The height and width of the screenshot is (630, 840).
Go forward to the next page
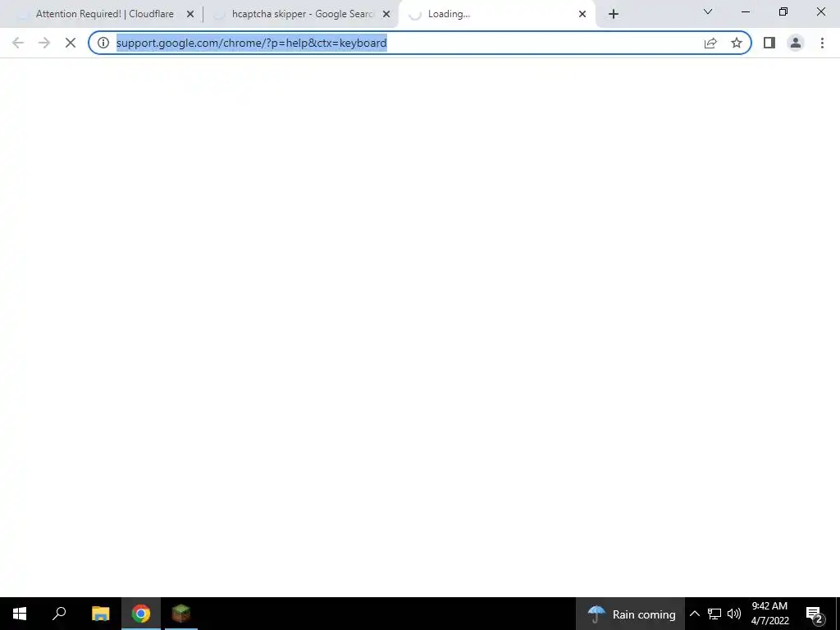click(x=44, y=43)
